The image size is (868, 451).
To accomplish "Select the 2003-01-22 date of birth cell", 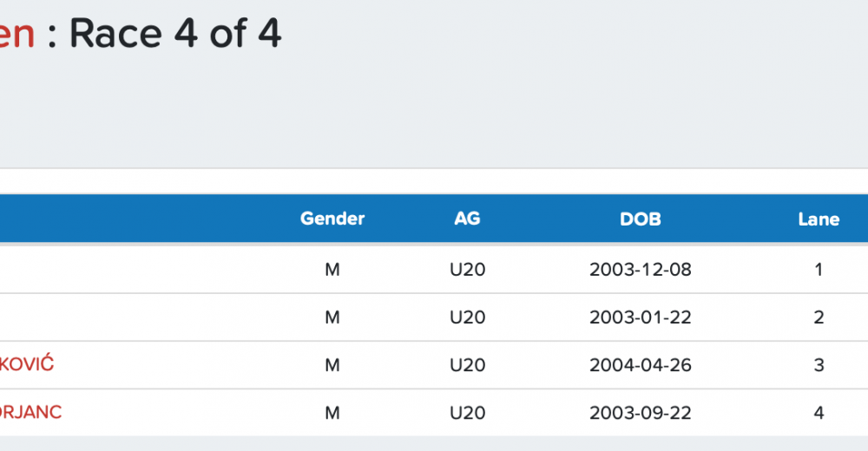I will pyautogui.click(x=641, y=317).
